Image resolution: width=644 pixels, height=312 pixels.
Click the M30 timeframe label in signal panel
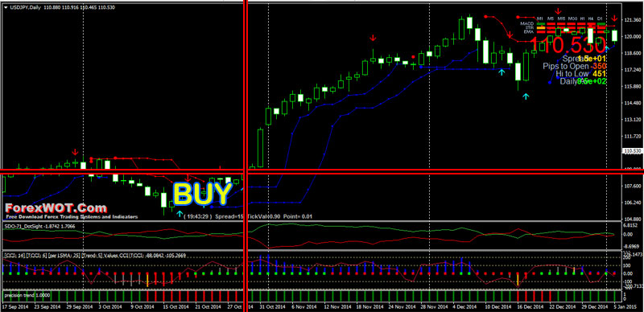pyautogui.click(x=573, y=18)
